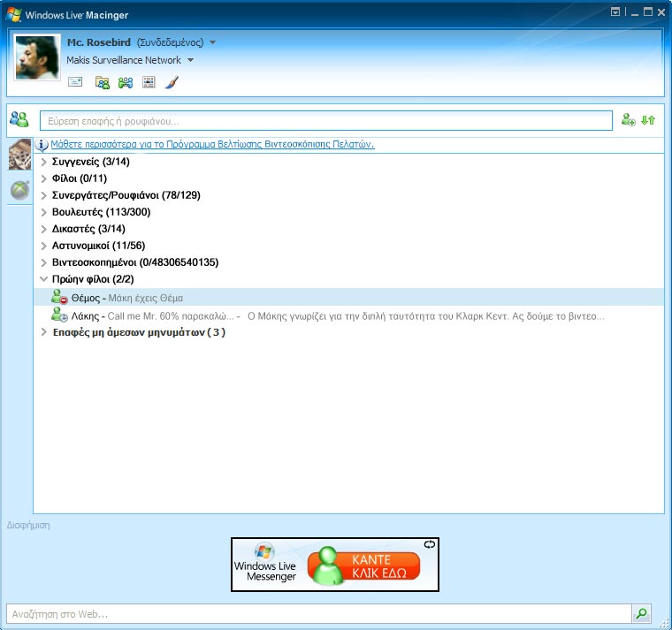Click the Makis Surveillance Network personal message
This screenshot has width=672, height=630.
click(x=124, y=60)
